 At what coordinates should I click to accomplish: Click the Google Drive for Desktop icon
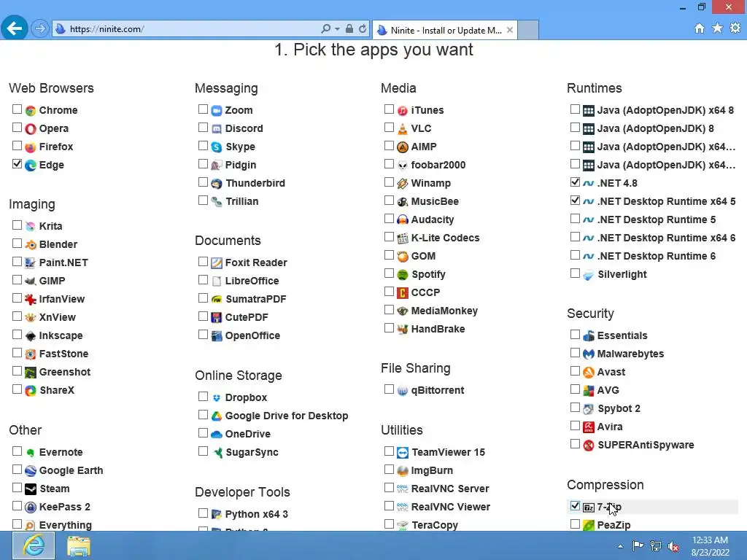point(216,416)
